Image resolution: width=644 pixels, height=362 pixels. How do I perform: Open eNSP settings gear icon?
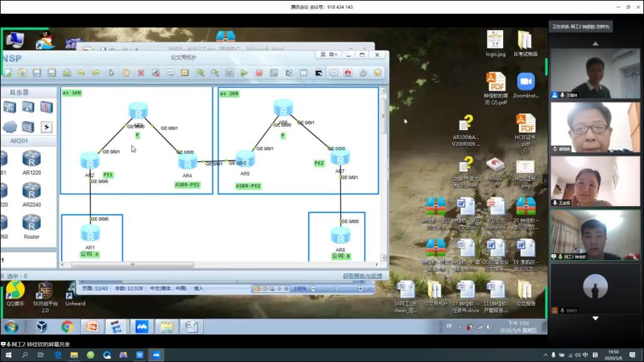(363, 73)
